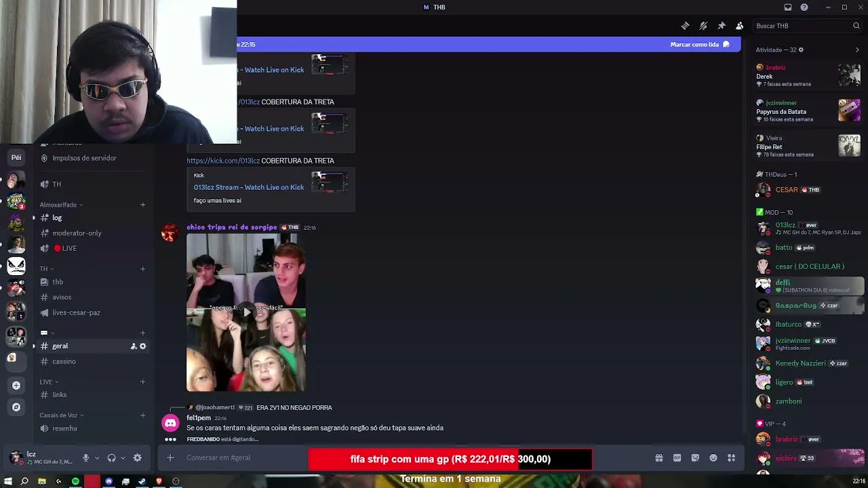Open Spotify from the taskbar

[75, 481]
